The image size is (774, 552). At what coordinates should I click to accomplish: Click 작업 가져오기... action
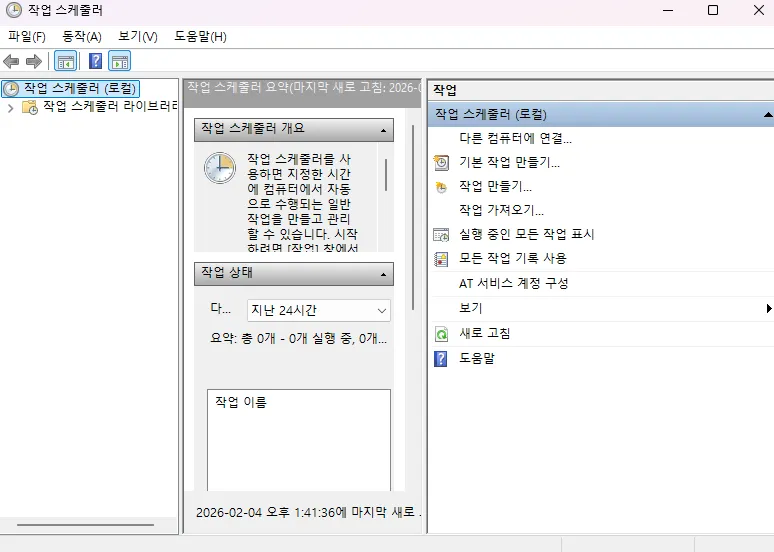(x=502, y=210)
